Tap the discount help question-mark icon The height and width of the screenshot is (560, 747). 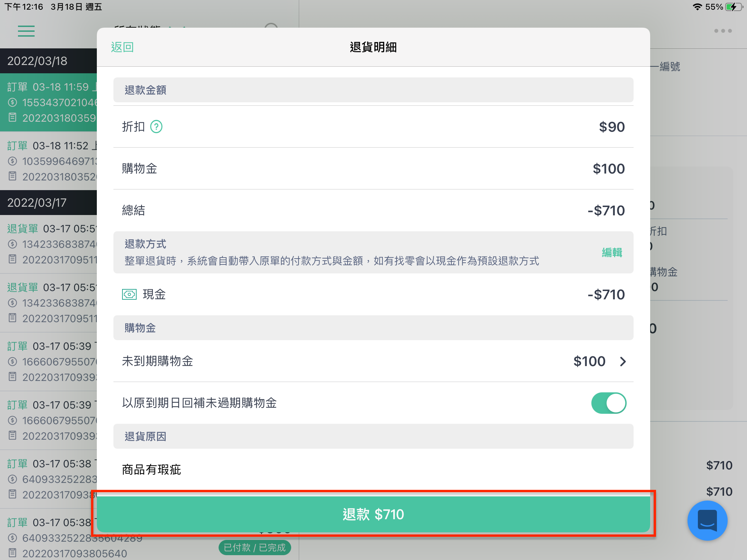pyautogui.click(x=156, y=127)
